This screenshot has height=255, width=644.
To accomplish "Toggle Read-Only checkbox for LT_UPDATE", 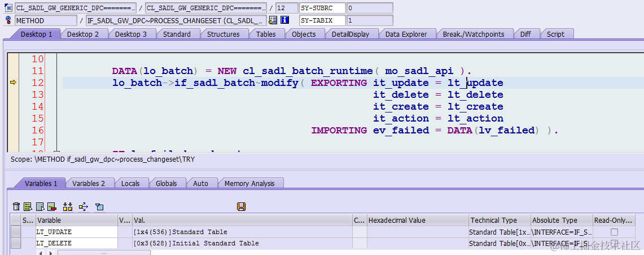I will coord(614,232).
